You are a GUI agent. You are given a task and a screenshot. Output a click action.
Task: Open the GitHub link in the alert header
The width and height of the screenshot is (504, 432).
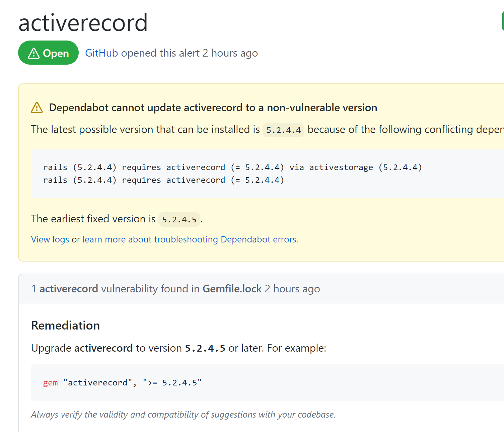[x=101, y=53]
